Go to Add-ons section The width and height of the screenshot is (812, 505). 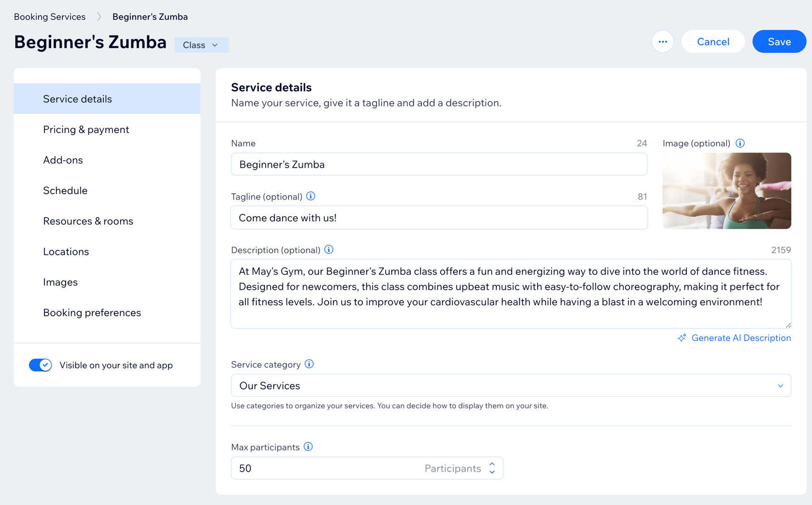pos(107,160)
